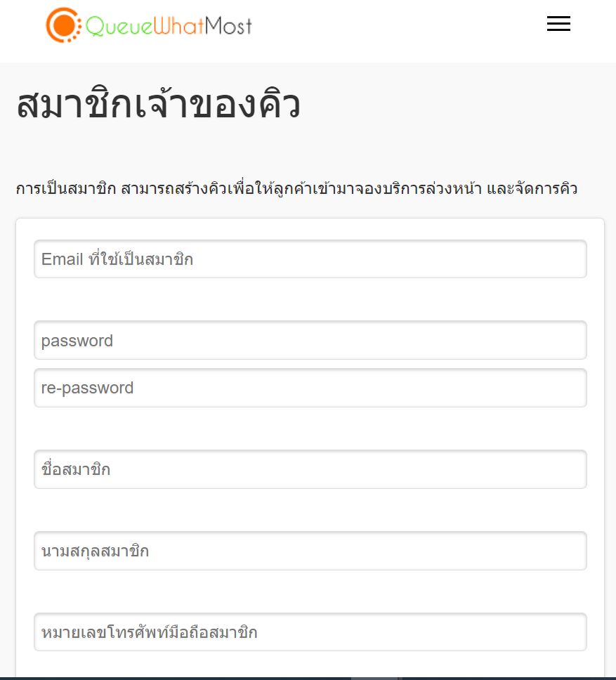Click the box to retype the password
616x680 pixels.
310,388
